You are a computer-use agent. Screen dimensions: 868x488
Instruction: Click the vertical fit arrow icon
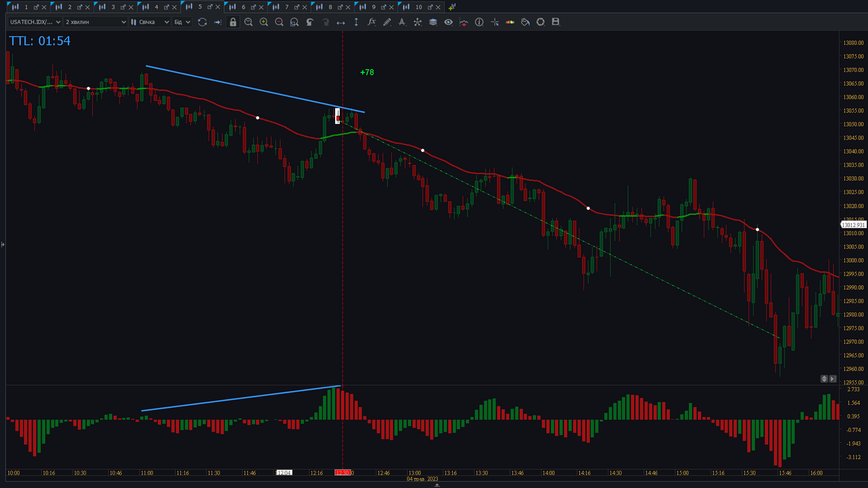coord(356,22)
